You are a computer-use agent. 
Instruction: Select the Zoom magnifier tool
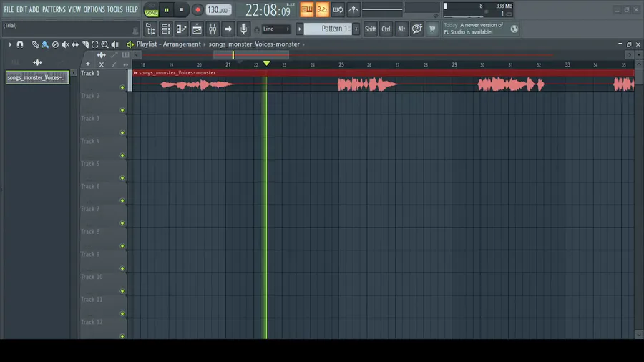click(x=104, y=44)
